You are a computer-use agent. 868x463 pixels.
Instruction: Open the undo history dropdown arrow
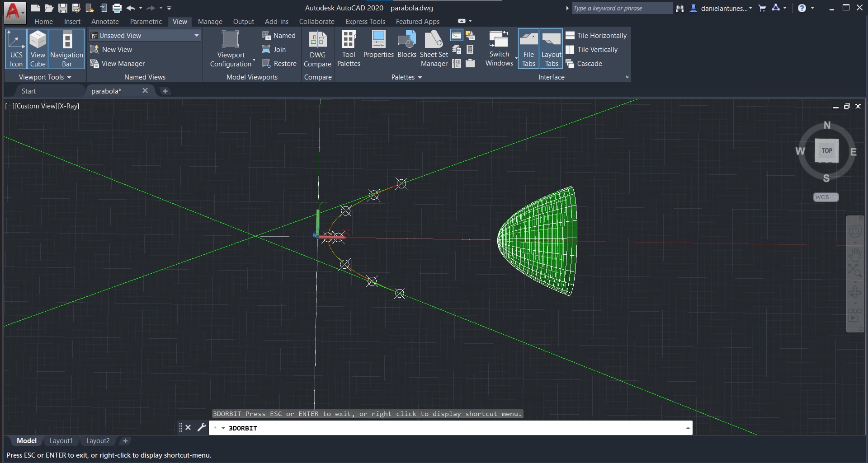[141, 8]
